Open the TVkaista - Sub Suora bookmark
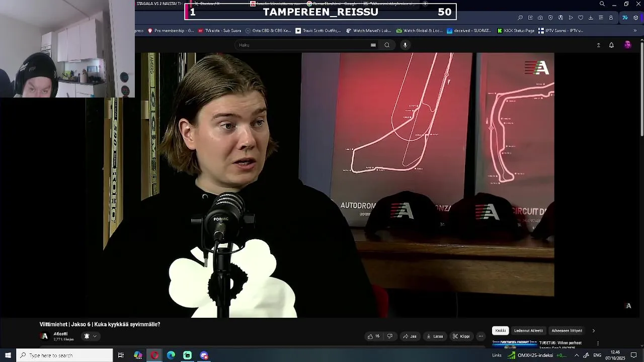Image resolution: width=644 pixels, height=362 pixels. (x=219, y=31)
